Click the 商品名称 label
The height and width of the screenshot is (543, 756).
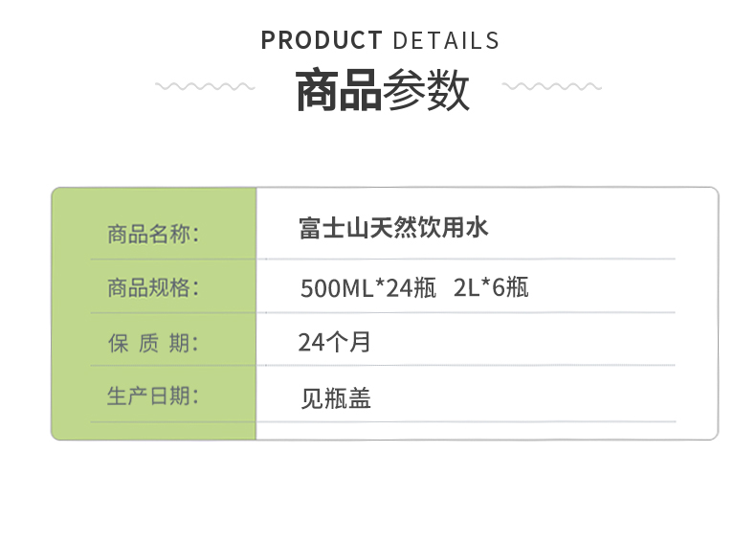pos(153,234)
